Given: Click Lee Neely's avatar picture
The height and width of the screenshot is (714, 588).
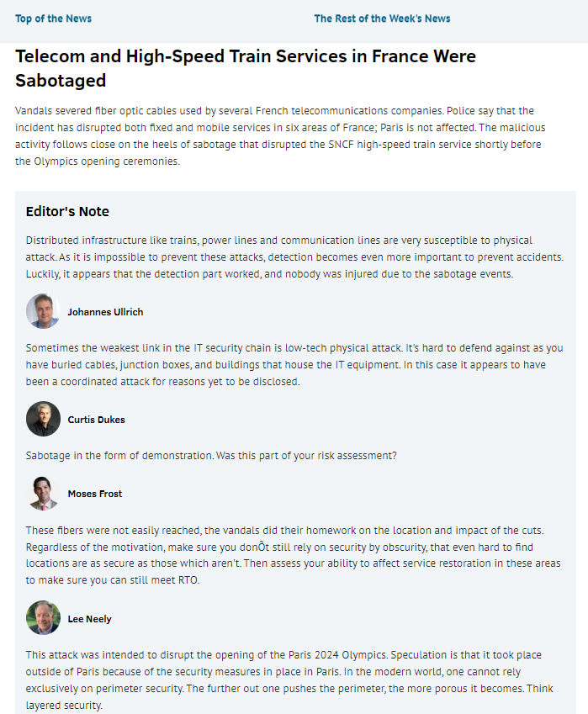Looking at the screenshot, I should (x=43, y=618).
